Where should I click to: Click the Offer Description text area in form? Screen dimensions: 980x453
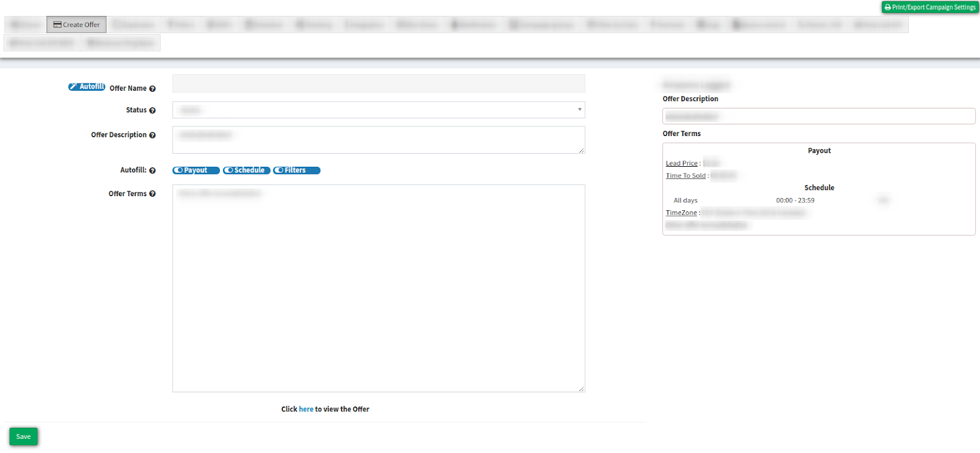pyautogui.click(x=378, y=140)
